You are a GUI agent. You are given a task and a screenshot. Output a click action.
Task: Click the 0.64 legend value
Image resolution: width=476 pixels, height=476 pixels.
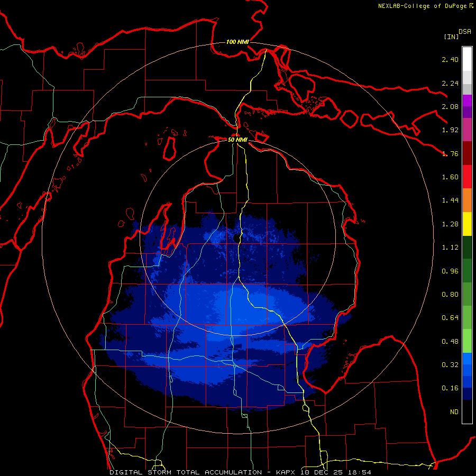[x=450, y=318]
